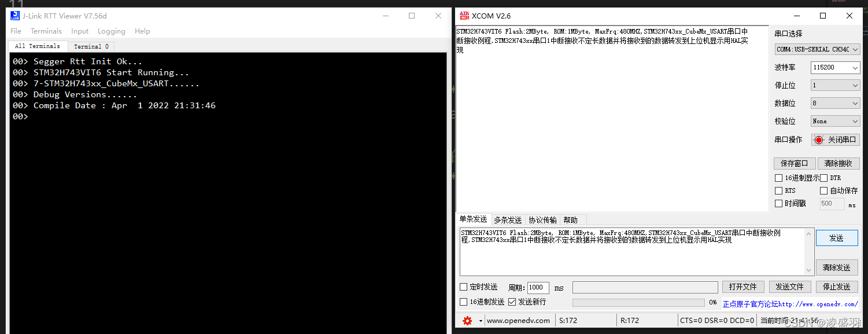Switch to the Terminal 0 tab
This screenshot has width=868, height=334.
91,46
